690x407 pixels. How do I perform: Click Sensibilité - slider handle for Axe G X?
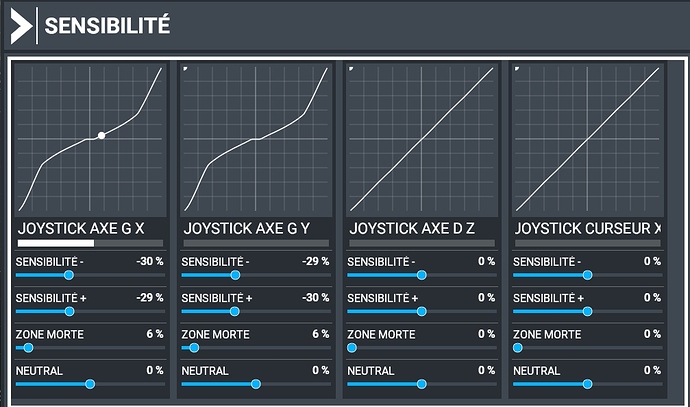pyautogui.click(x=69, y=274)
